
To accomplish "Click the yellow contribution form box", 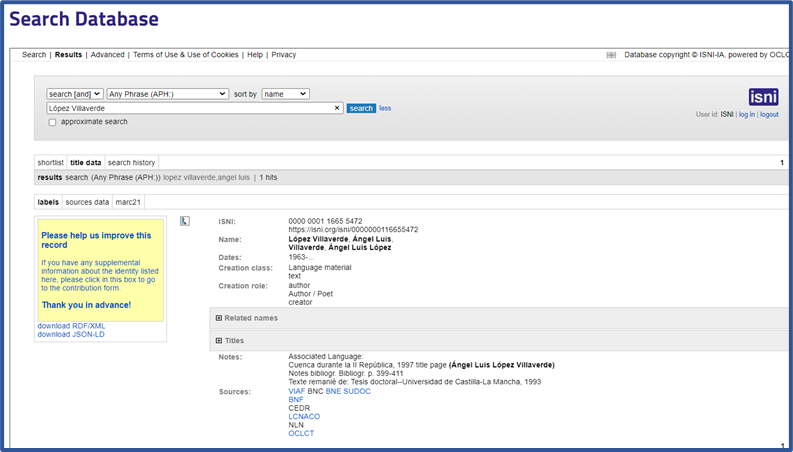I will coord(100,270).
